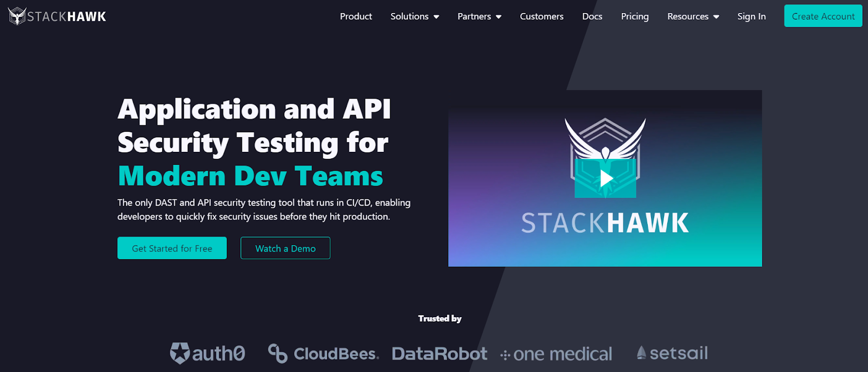868x372 pixels.
Task: Click the setsail logo
Action: (672, 353)
